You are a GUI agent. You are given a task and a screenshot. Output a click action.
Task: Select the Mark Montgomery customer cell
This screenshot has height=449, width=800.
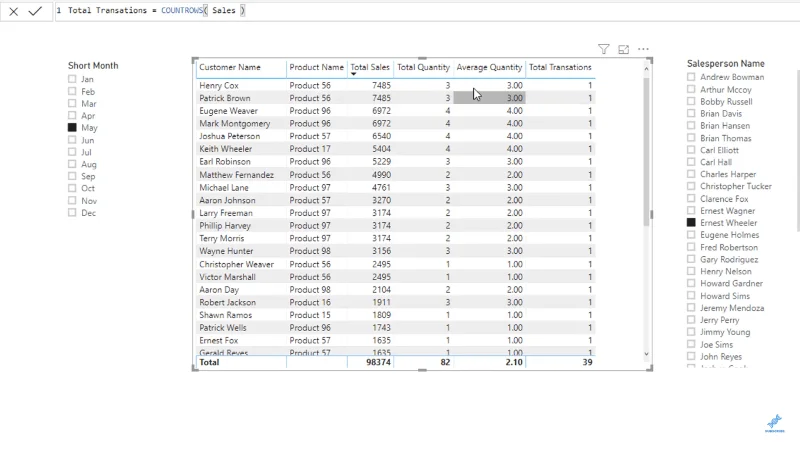[235, 123]
